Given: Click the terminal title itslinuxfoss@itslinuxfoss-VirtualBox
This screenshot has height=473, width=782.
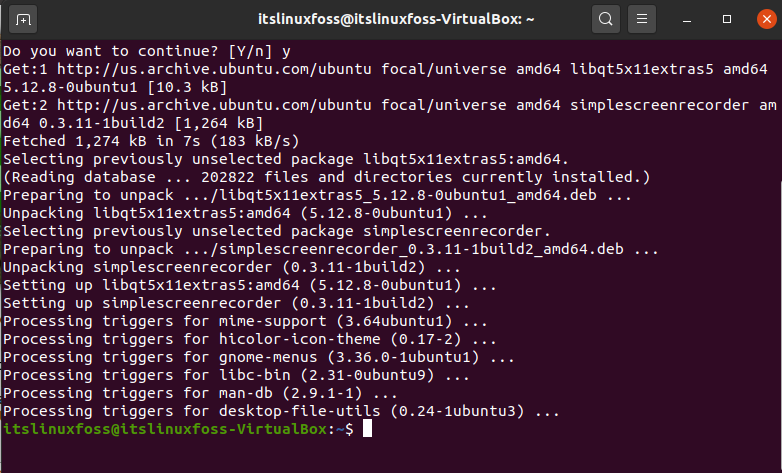Looking at the screenshot, I should click(x=396, y=19).
